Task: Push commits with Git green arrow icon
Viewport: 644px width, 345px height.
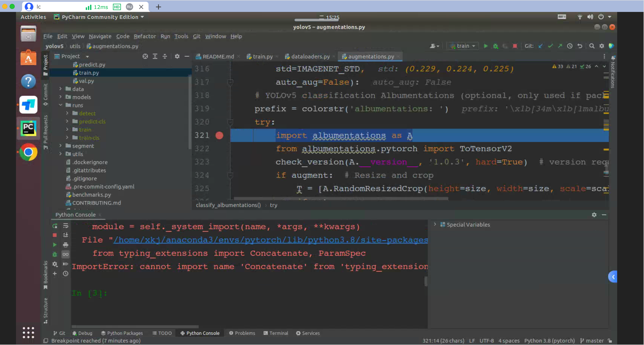Action: (x=560, y=46)
